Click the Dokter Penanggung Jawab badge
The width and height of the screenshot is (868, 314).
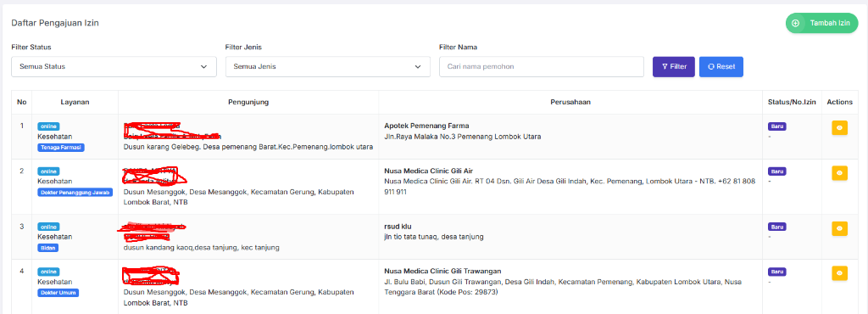[75, 192]
